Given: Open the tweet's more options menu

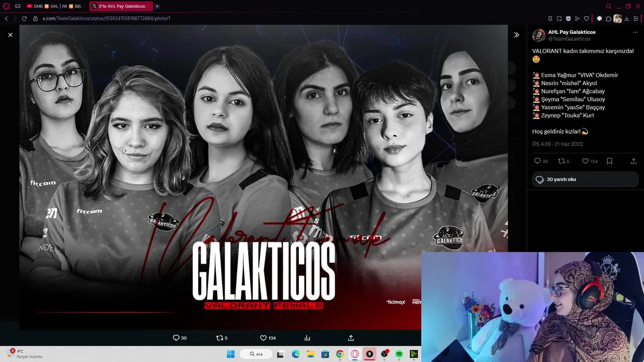Looking at the screenshot, I should pyautogui.click(x=635, y=32).
